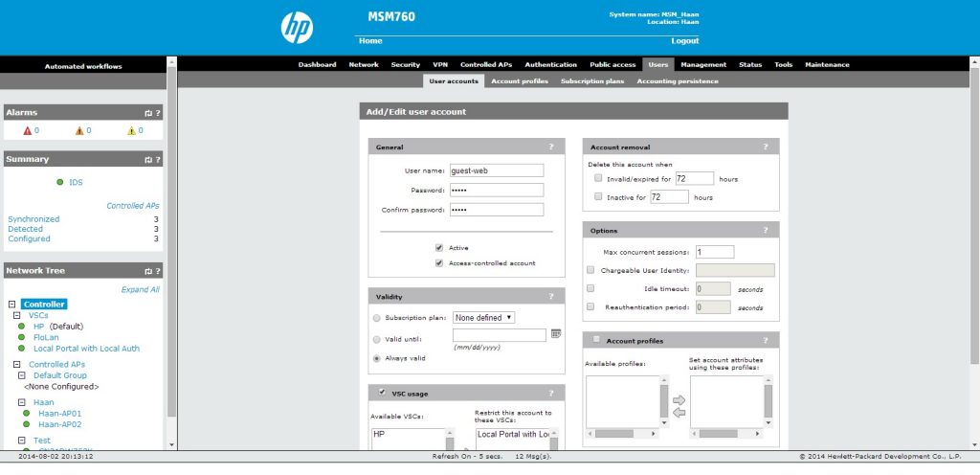Collapse the VSCs tree node
The image size is (980, 475).
(x=17, y=316)
